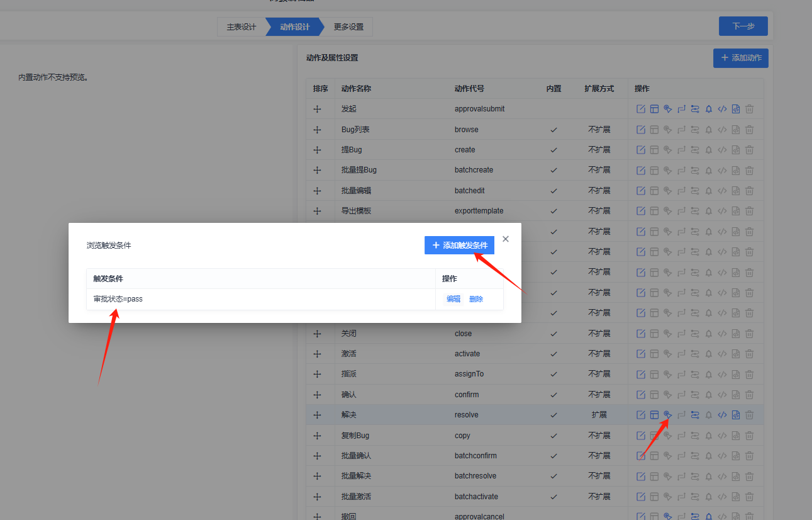The height and width of the screenshot is (520, 812).
Task: Delete the 审批状态=pass trigger condition
Action: pos(476,299)
